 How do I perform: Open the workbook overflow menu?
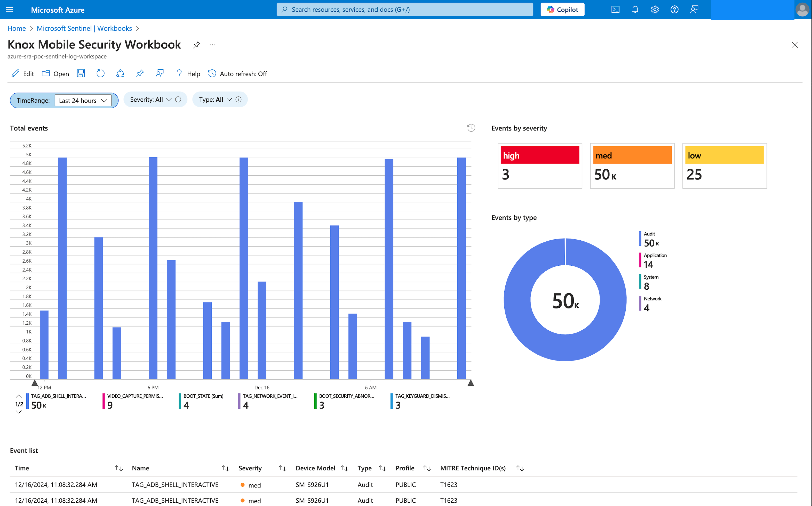pos(212,45)
